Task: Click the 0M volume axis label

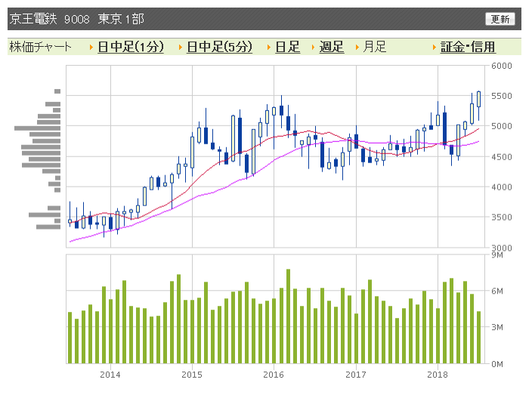Action: tap(497, 364)
